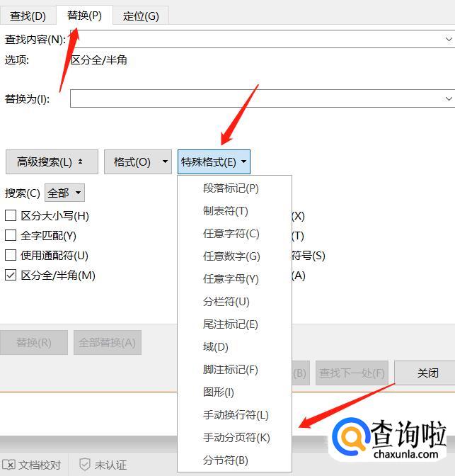Select 任意数字(G) menu entry
The width and height of the screenshot is (455, 476).
click(231, 256)
